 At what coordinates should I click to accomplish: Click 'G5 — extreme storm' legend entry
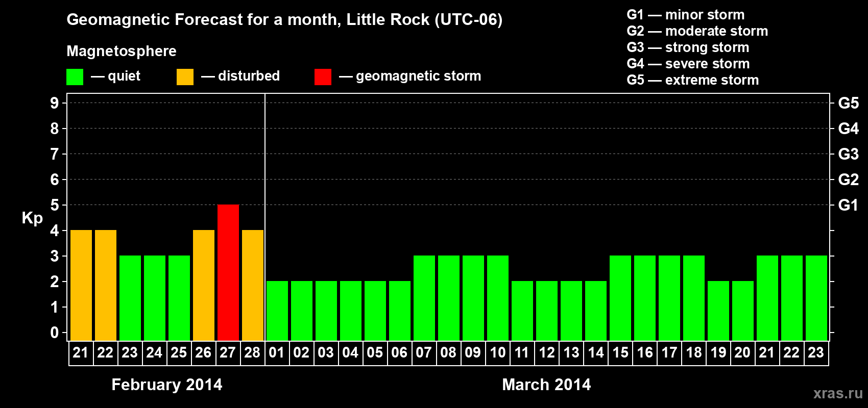click(693, 80)
